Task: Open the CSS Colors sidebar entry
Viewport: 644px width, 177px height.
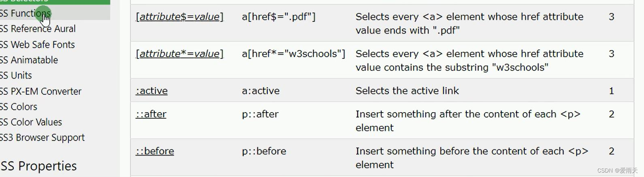Action: [x=19, y=107]
